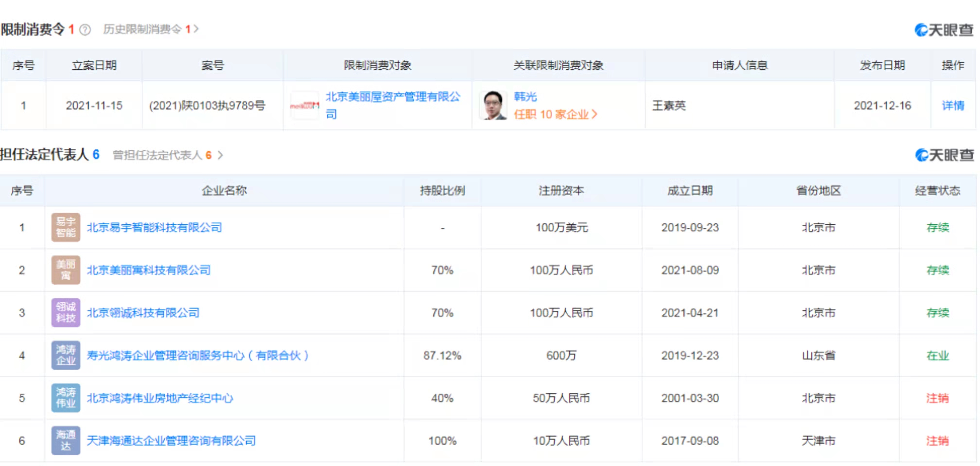Image resolution: width=980 pixels, height=466 pixels.
Task: Click the help question mark beside 限制消费令
Action: [x=85, y=30]
